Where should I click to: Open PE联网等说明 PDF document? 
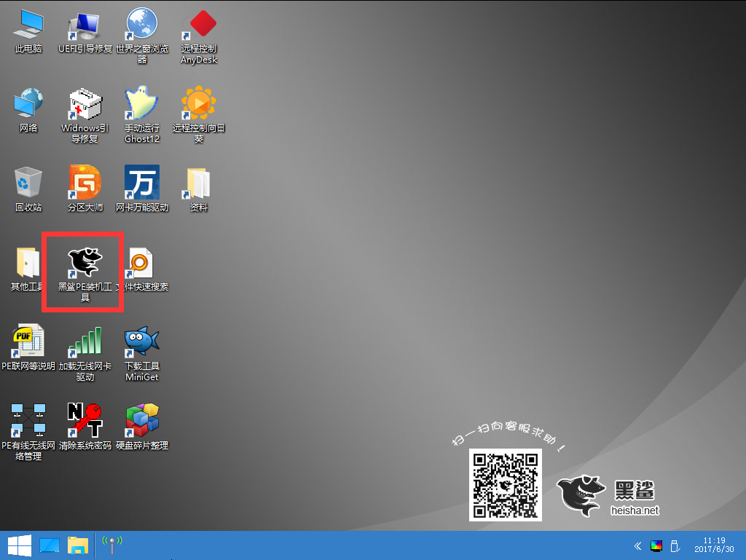point(28,347)
